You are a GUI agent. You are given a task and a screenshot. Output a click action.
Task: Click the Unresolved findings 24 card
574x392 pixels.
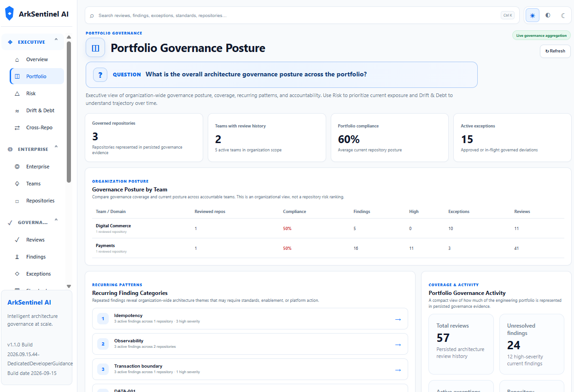[x=532, y=344]
